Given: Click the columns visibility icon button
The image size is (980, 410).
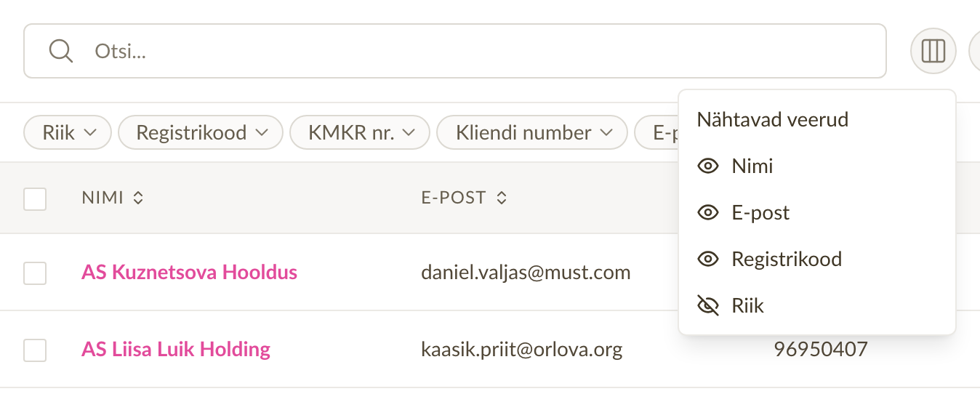Looking at the screenshot, I should [x=933, y=51].
